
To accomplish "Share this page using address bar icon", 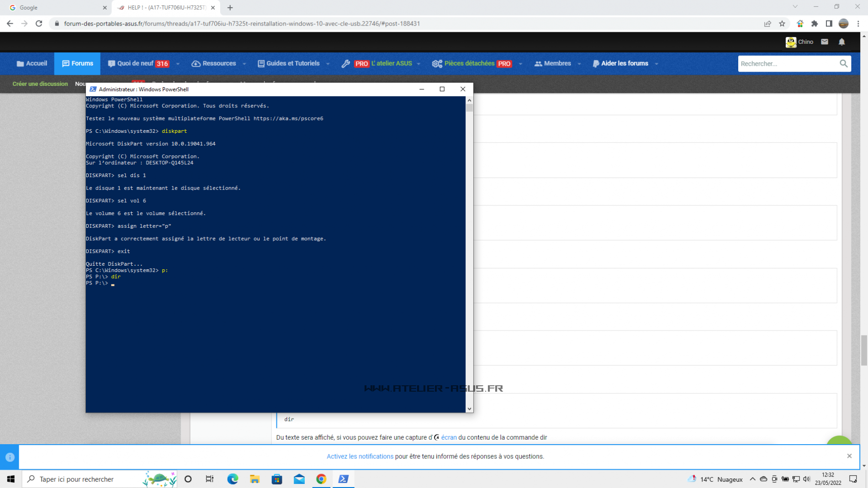I will pyautogui.click(x=767, y=24).
